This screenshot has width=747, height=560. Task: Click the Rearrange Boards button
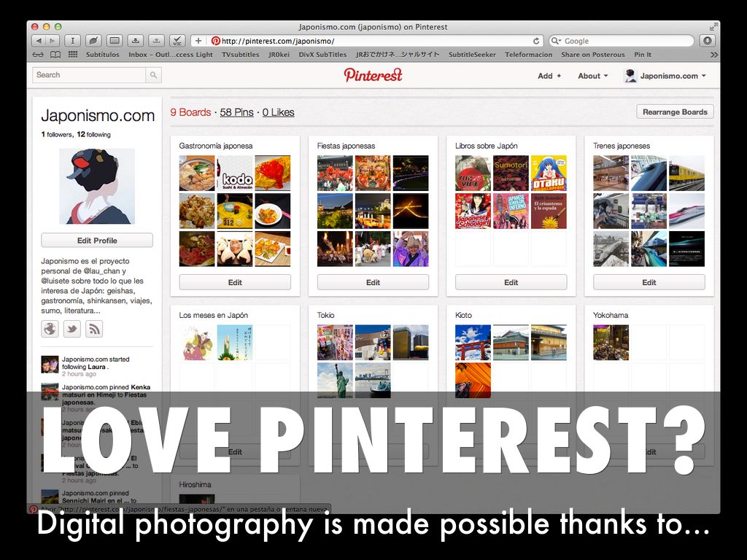point(675,112)
